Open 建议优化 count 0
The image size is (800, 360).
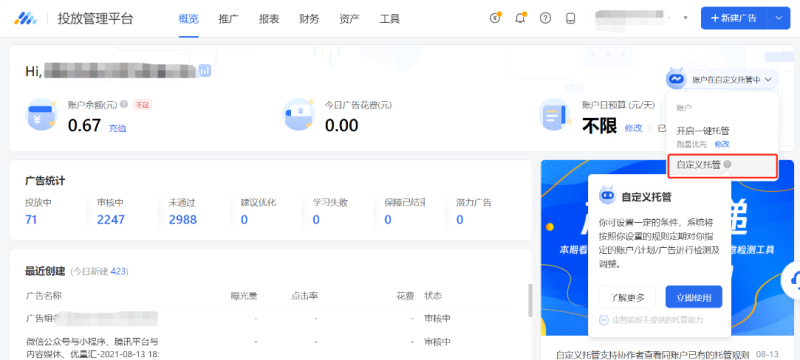[244, 220]
